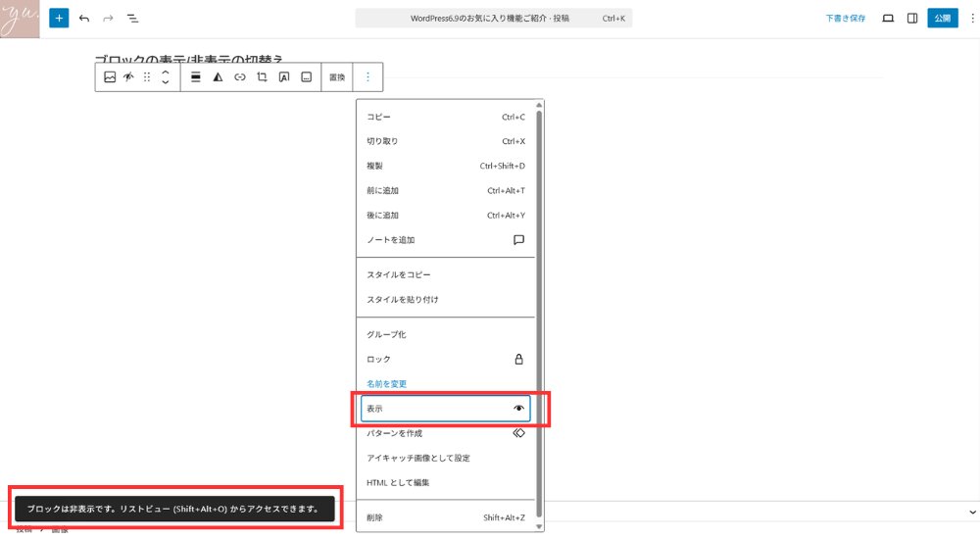Click the blue block inserter plus button
This screenshot has width=980, height=539.
59,19
